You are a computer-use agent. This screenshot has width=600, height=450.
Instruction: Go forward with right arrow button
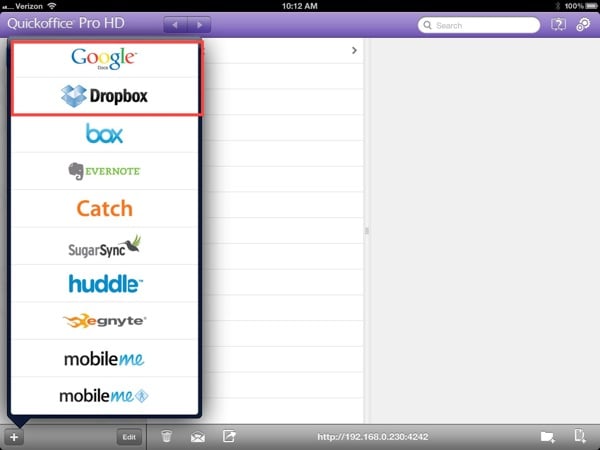199,25
